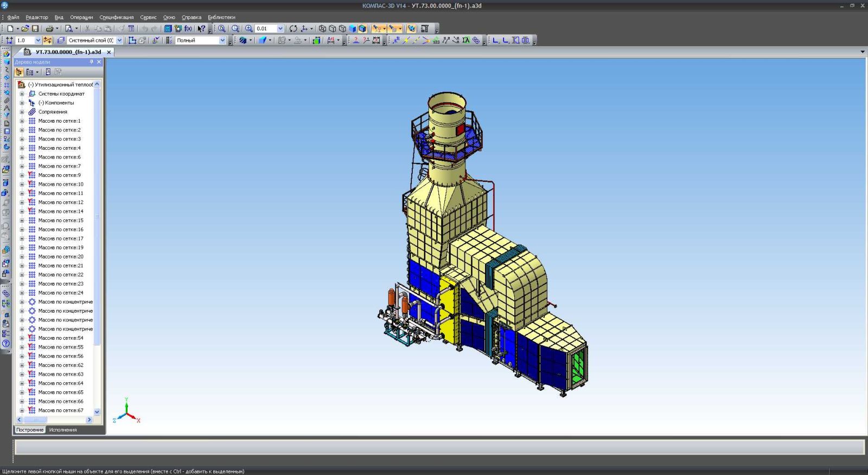
Task: Click the help question mark icon in left sidebar
Action: click(x=6, y=343)
